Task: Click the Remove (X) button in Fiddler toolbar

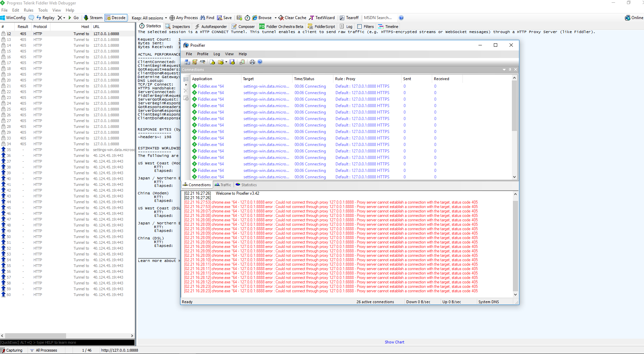Action: 60,18
